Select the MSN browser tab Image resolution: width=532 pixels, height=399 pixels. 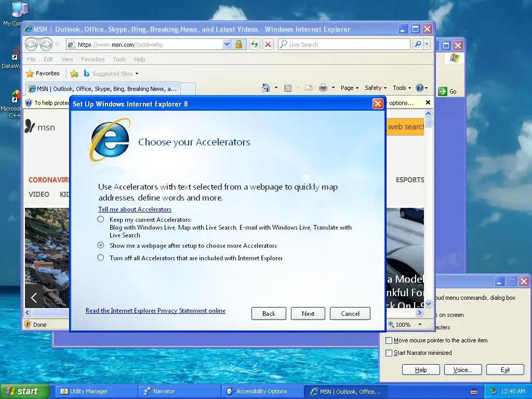pos(103,89)
